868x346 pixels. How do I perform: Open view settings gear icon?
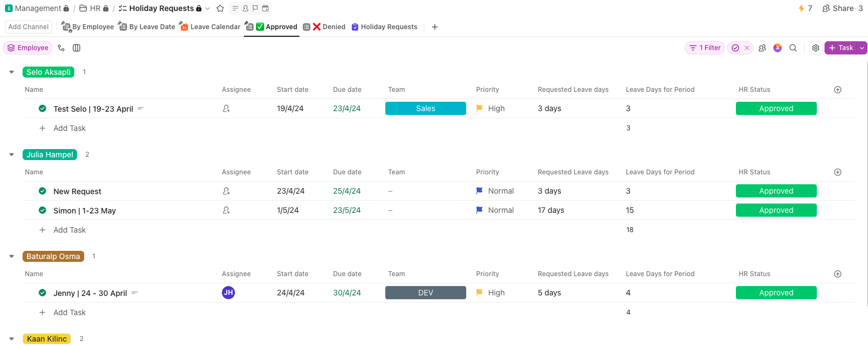click(x=816, y=48)
